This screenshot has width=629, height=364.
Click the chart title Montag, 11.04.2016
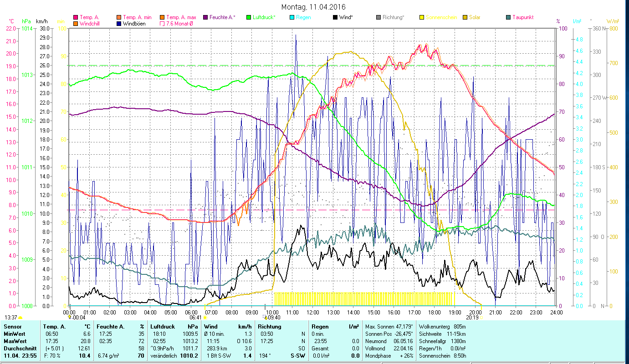point(313,7)
